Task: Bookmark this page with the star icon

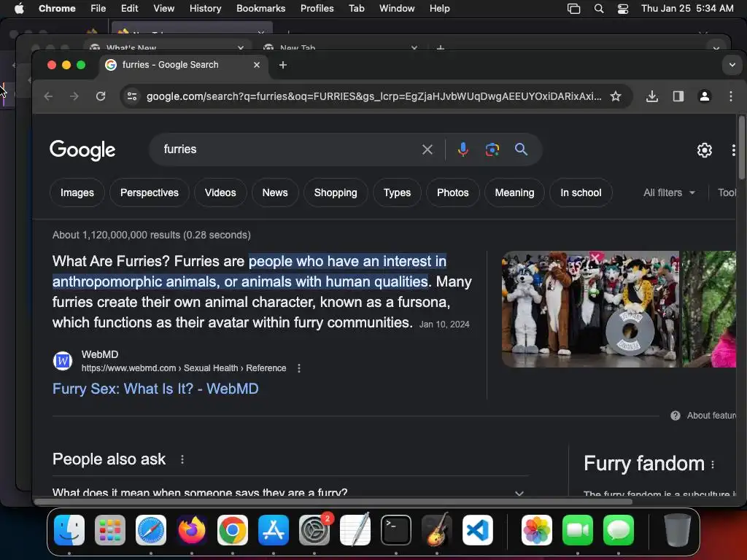Action: (x=616, y=96)
